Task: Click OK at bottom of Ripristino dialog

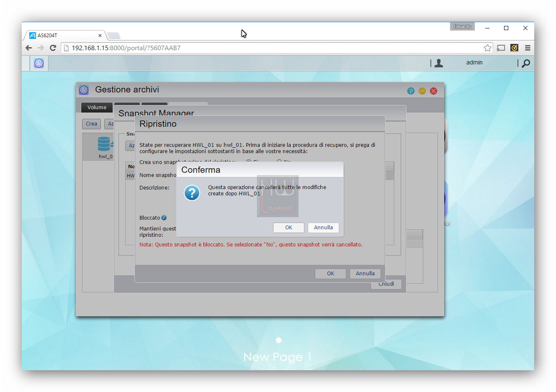Action: point(330,274)
